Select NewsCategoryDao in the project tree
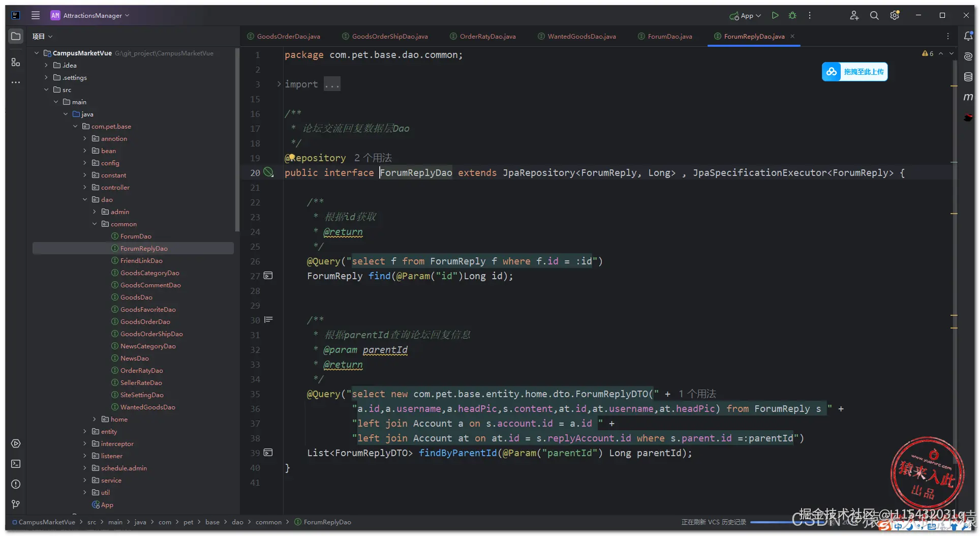This screenshot has width=980, height=536. tap(148, 346)
